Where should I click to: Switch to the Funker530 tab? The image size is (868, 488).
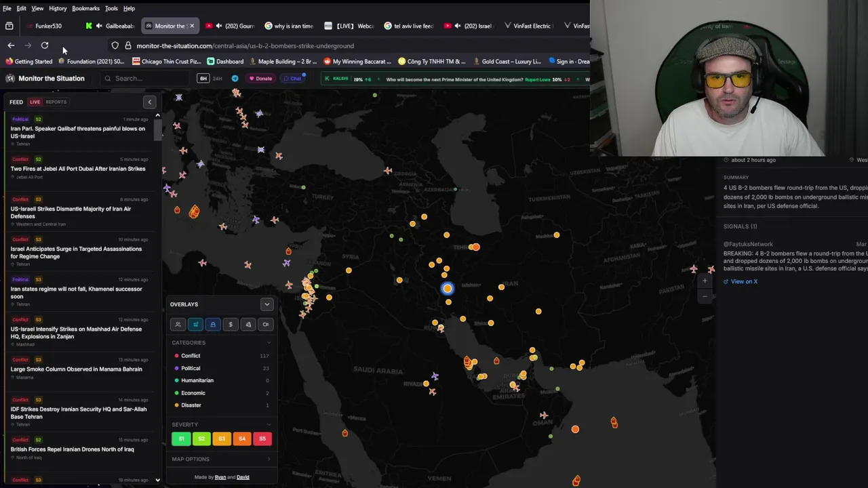[49, 26]
